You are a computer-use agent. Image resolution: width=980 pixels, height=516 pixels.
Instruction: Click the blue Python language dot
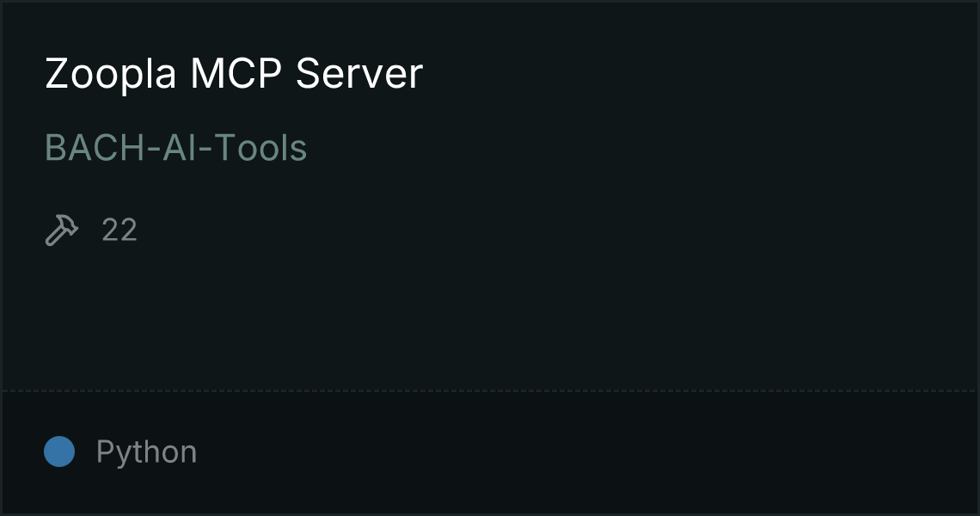click(59, 451)
